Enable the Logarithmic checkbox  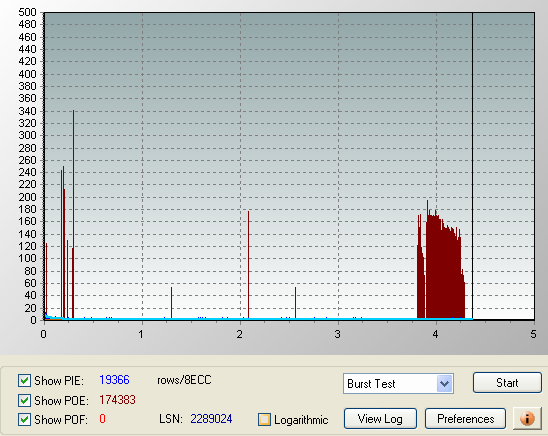[264, 419]
